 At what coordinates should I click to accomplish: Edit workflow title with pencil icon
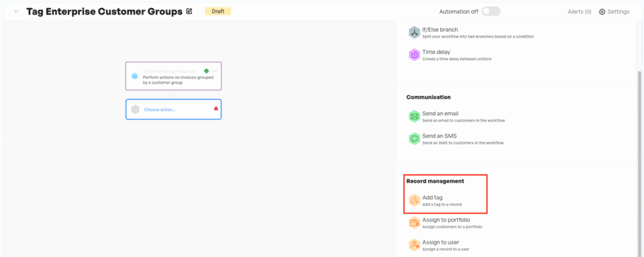click(189, 11)
